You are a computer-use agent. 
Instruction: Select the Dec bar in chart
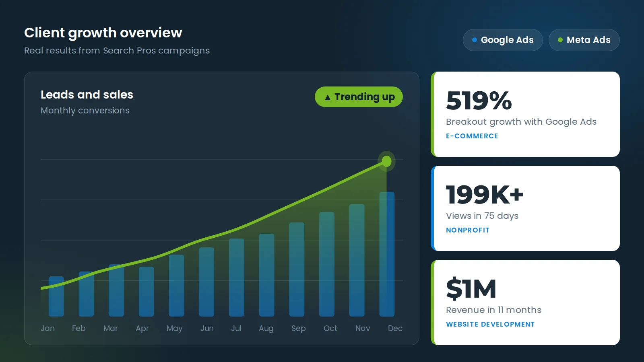pyautogui.click(x=387, y=254)
